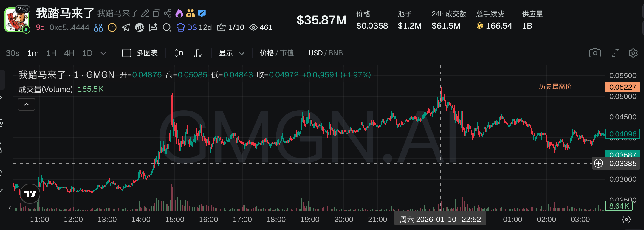Screen dimensions: 644x230
Task: Enable the 多图表 multi-chart checkbox
Action: point(127,53)
